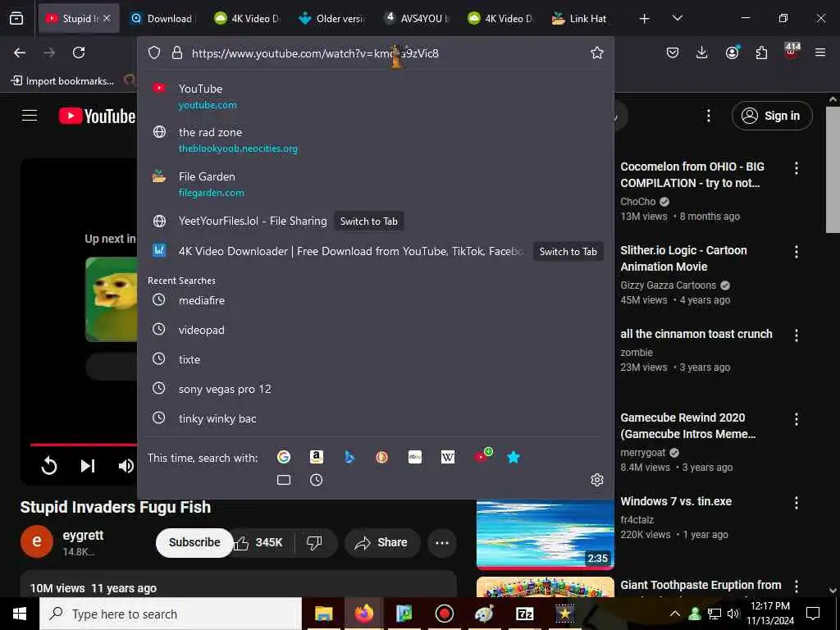Image resolution: width=840 pixels, height=630 pixels.
Task: Open the Firefox account icon
Action: click(732, 52)
